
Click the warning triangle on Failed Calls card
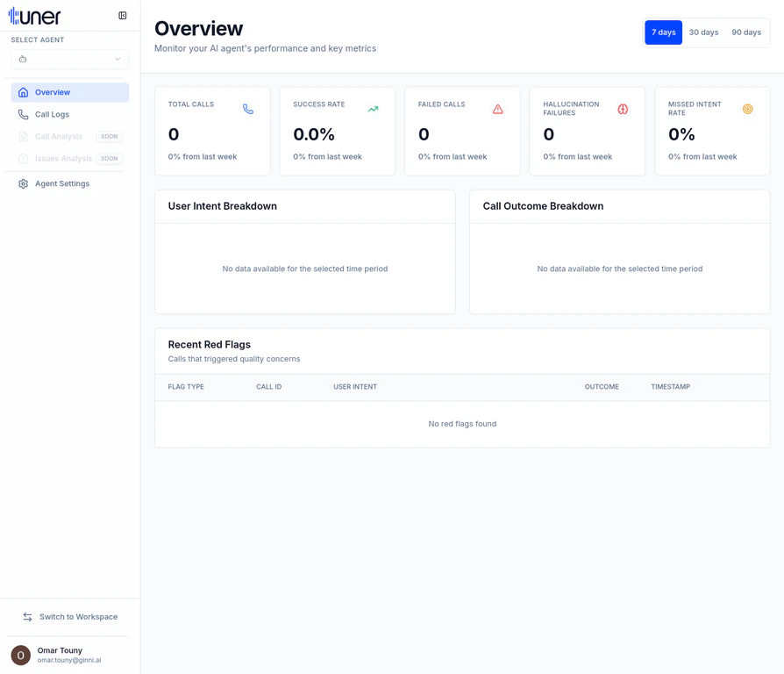click(x=497, y=108)
